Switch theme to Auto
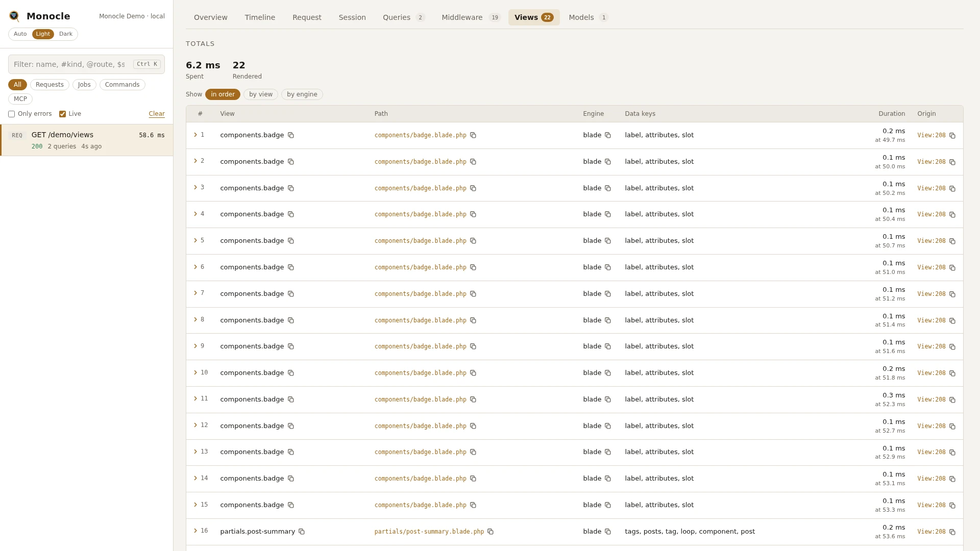Viewport: 980px width, 551px height. [20, 34]
